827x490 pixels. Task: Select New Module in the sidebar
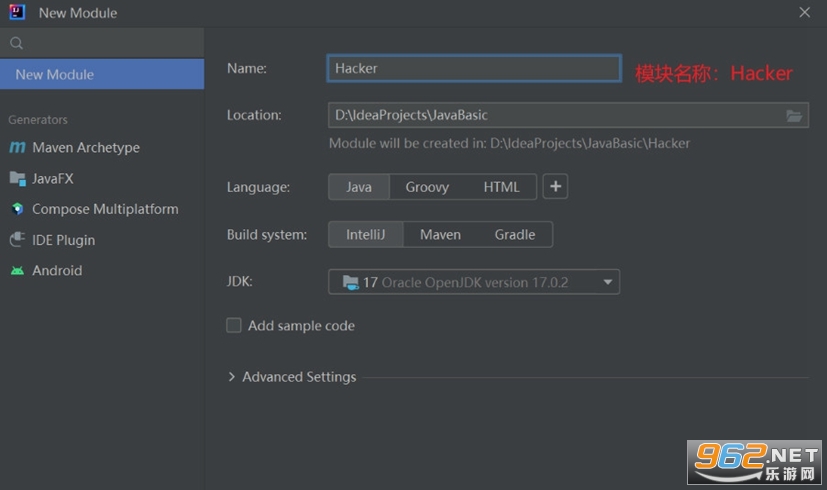(x=102, y=74)
